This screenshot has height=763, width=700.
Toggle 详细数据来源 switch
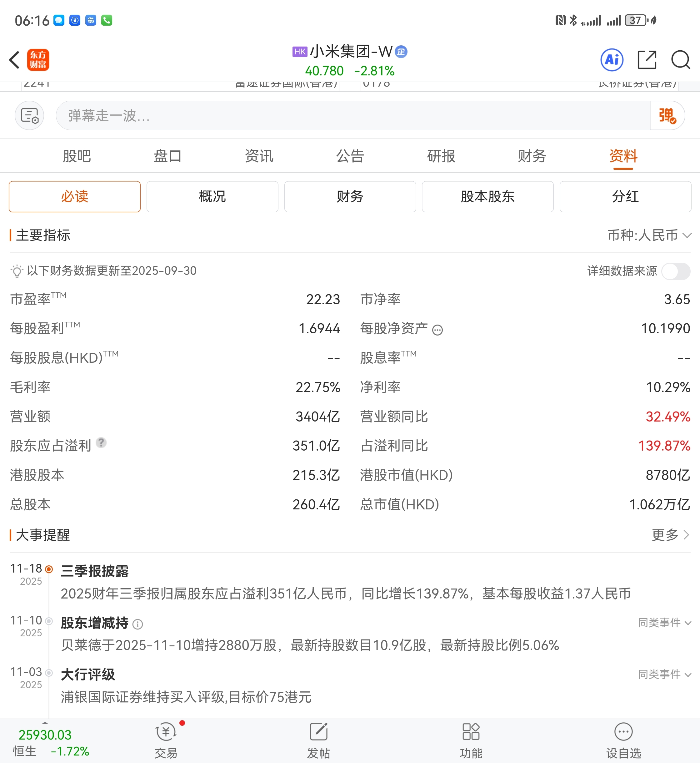click(x=675, y=271)
